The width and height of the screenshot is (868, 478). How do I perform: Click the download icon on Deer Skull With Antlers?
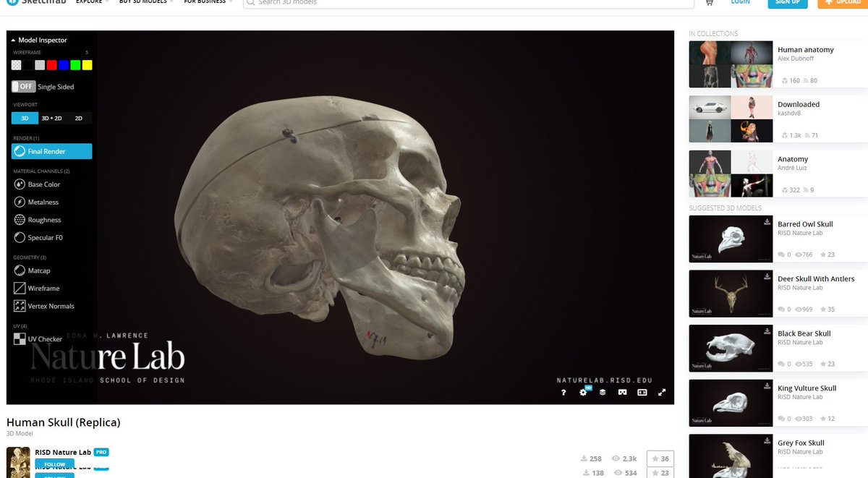click(x=767, y=277)
